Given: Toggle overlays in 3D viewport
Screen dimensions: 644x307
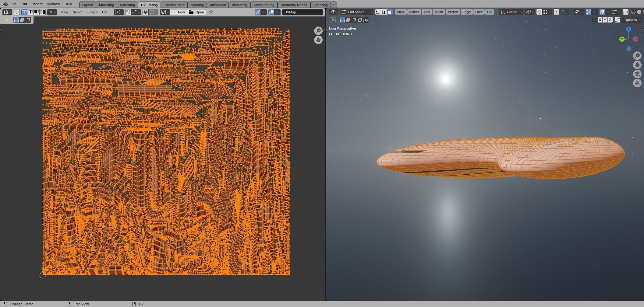Looking at the screenshot, I should (x=602, y=12).
